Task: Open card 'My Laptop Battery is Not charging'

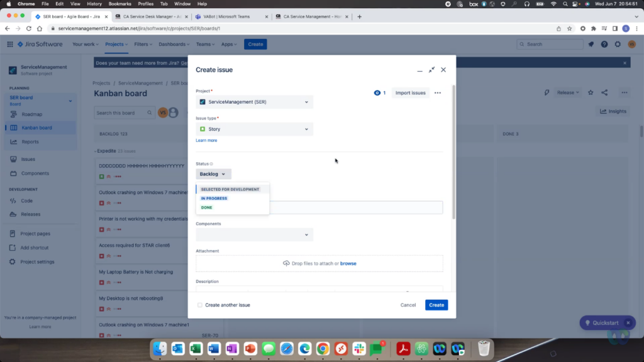Action: pos(136,271)
